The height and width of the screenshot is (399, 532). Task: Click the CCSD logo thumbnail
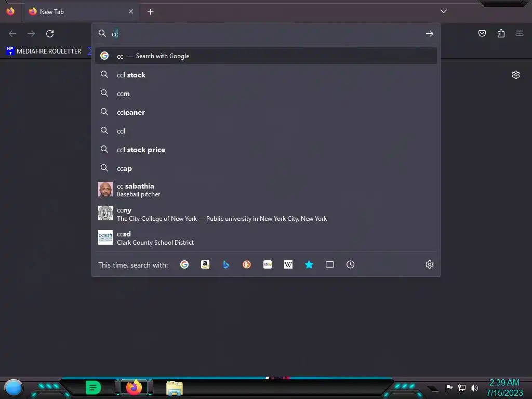105,237
